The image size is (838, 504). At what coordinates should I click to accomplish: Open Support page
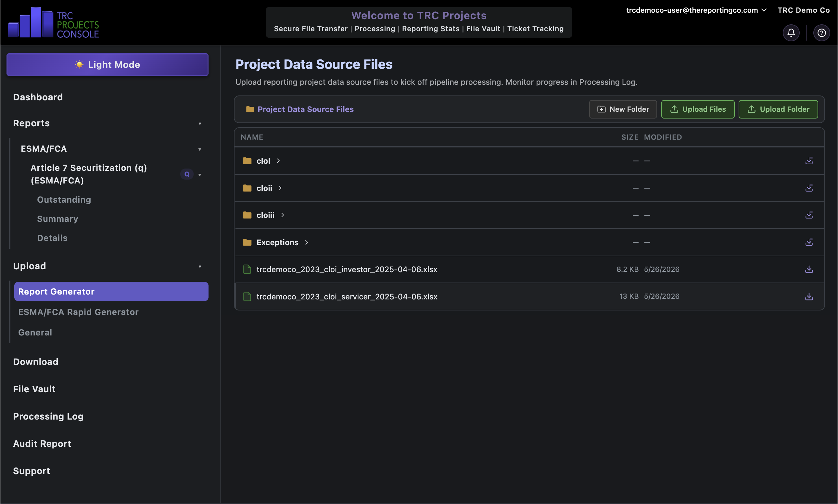coord(32,471)
